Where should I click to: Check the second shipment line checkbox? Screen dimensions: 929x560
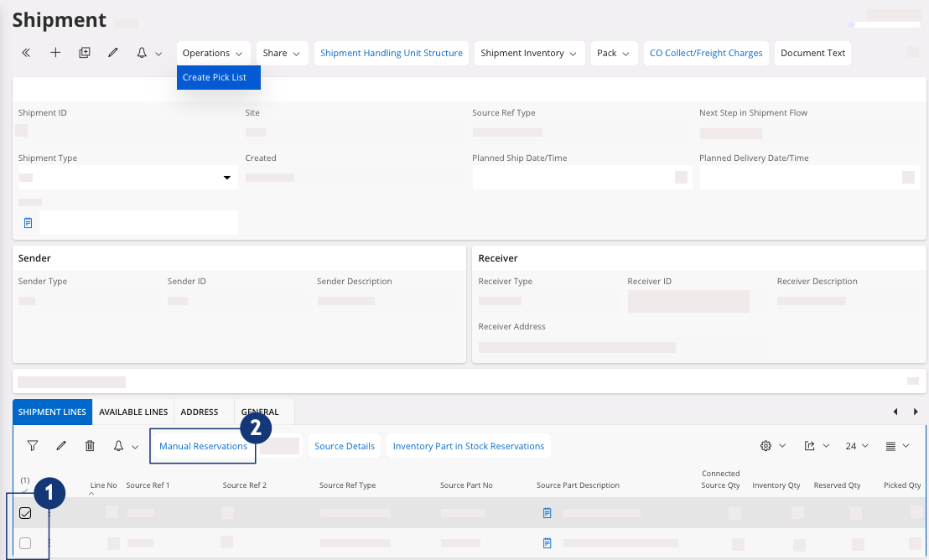(x=25, y=543)
